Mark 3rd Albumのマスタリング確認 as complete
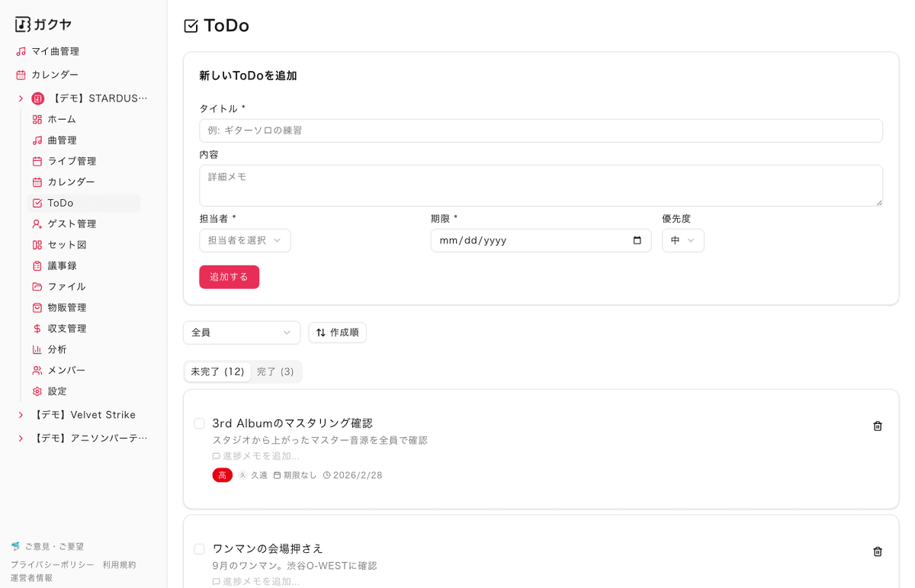This screenshot has width=915, height=588. click(x=199, y=423)
